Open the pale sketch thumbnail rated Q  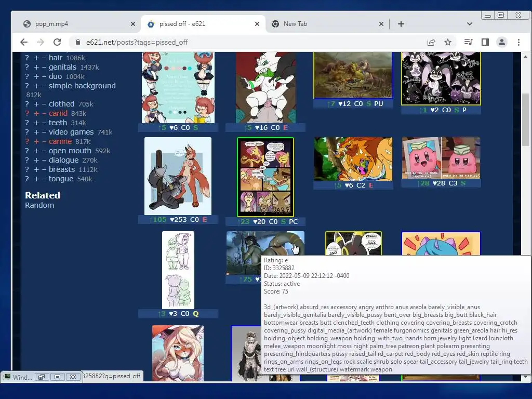point(178,270)
